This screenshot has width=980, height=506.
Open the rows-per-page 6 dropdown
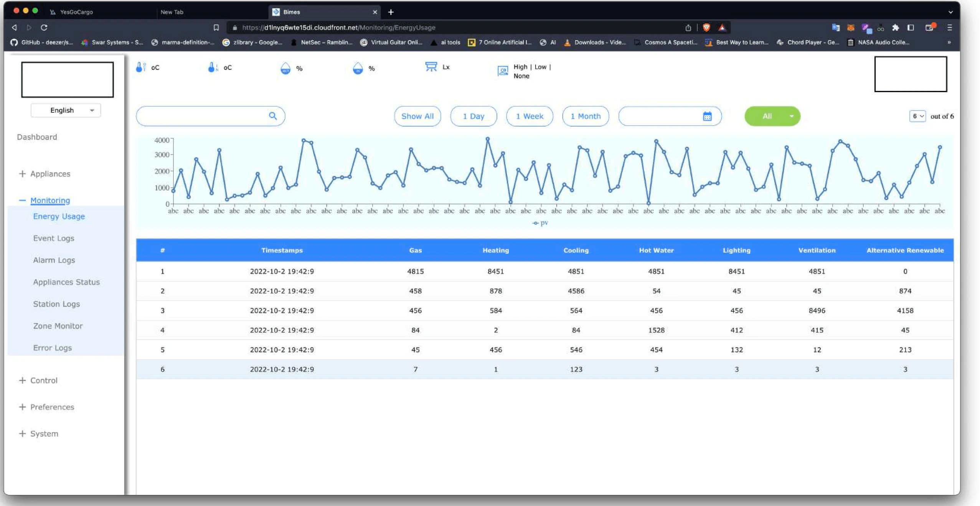[917, 116]
